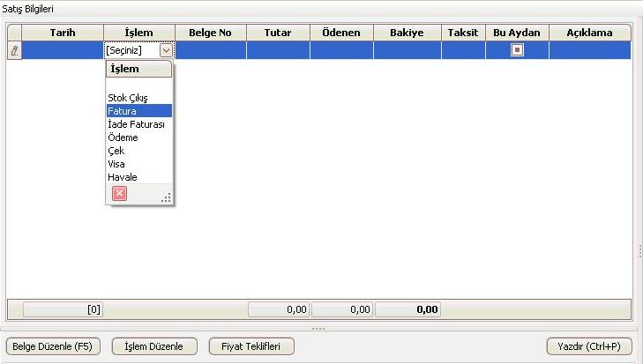
Task: Click the horizontal splitter grip dots
Action: pyautogui.click(x=318, y=329)
